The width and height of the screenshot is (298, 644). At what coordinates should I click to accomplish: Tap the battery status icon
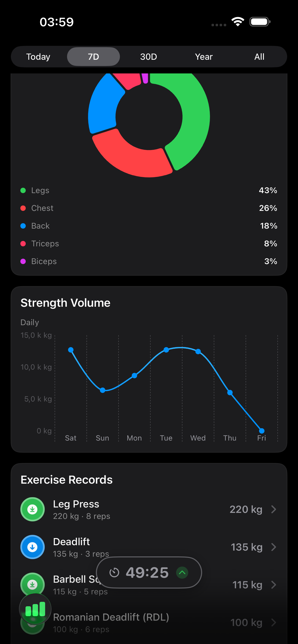click(260, 22)
